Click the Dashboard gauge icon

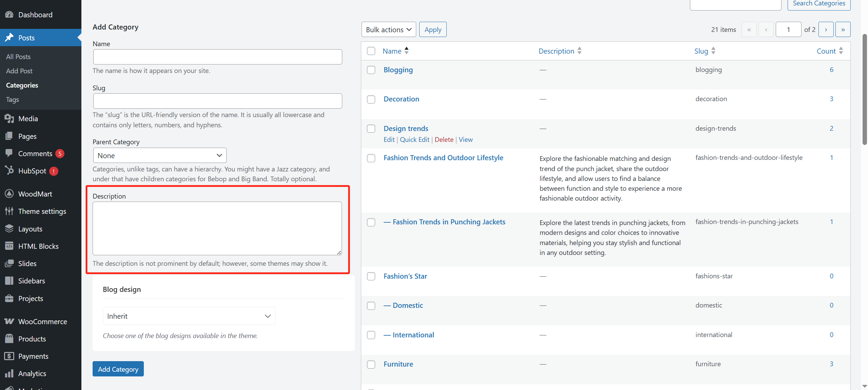point(9,15)
